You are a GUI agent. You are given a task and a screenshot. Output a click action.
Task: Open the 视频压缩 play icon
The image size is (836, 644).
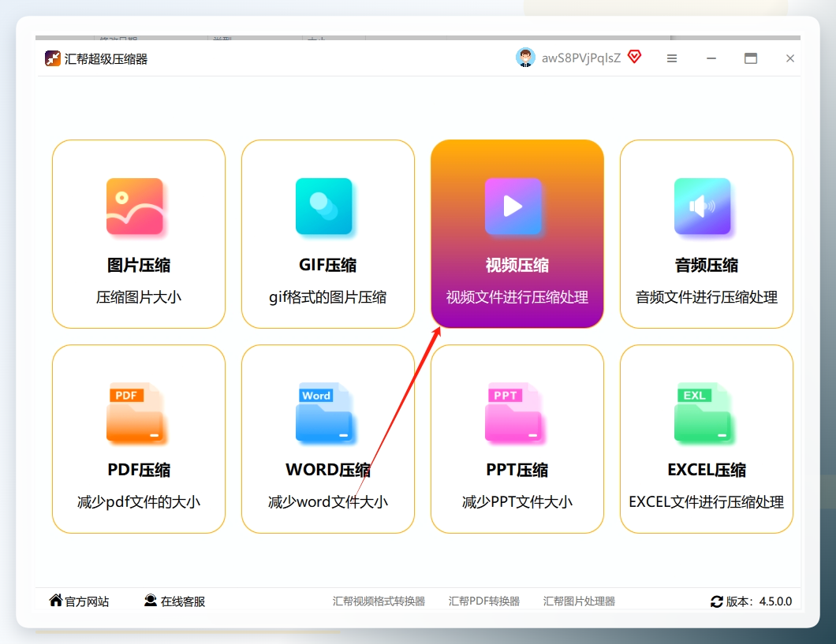[x=513, y=207]
